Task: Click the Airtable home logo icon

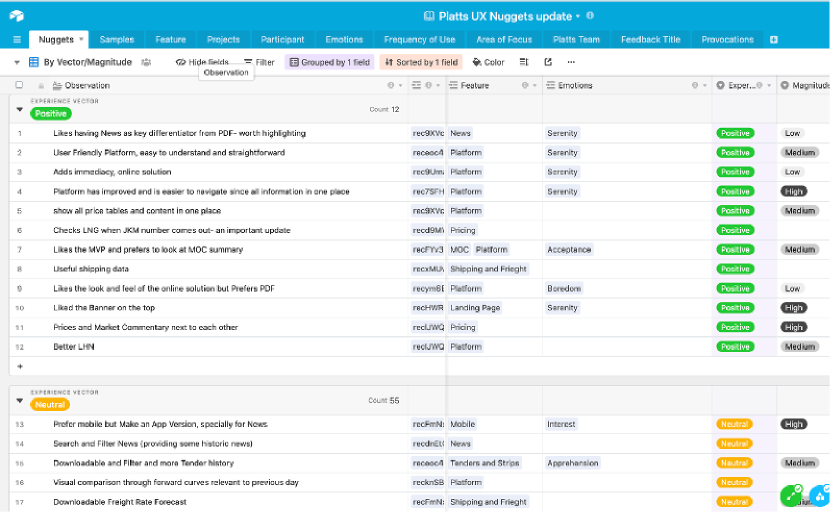Action: coord(16,16)
